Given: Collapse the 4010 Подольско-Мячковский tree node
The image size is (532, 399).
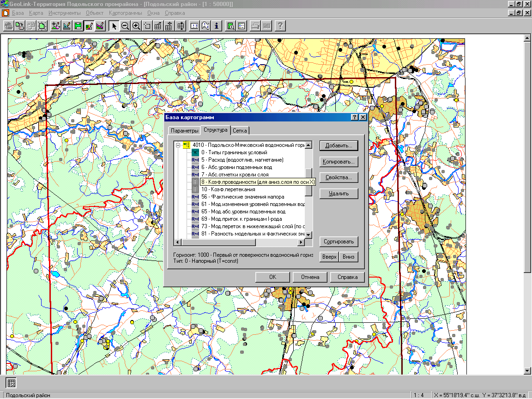Looking at the screenshot, I should point(177,145).
